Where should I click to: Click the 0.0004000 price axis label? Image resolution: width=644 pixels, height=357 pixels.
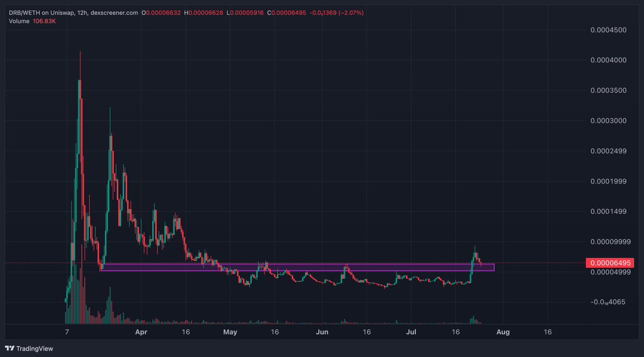[x=608, y=60]
